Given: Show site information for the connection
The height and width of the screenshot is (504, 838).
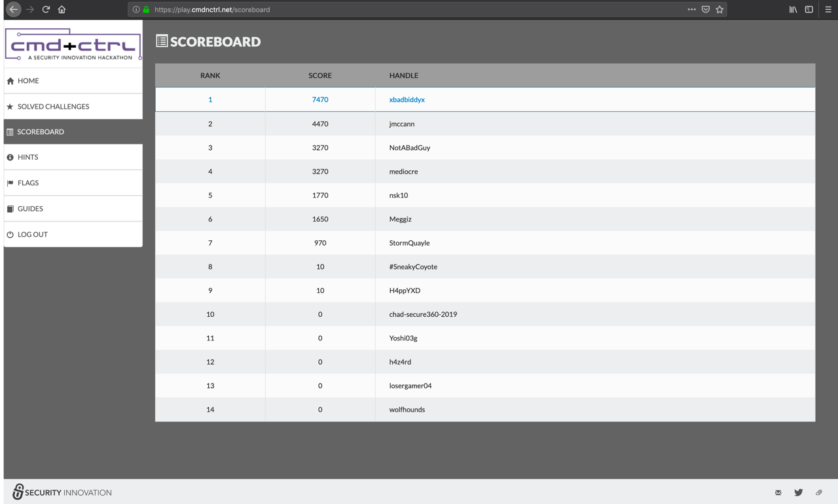Looking at the screenshot, I should point(136,10).
